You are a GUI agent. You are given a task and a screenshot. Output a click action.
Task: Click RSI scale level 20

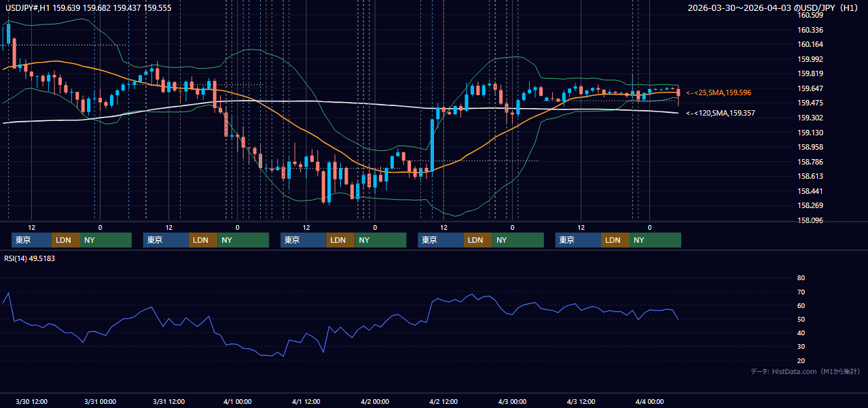[x=801, y=360]
